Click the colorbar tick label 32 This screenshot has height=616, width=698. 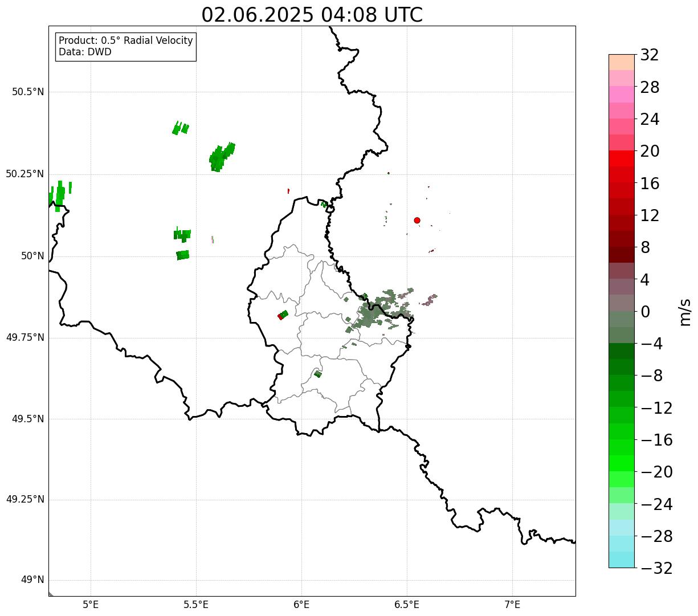(650, 55)
